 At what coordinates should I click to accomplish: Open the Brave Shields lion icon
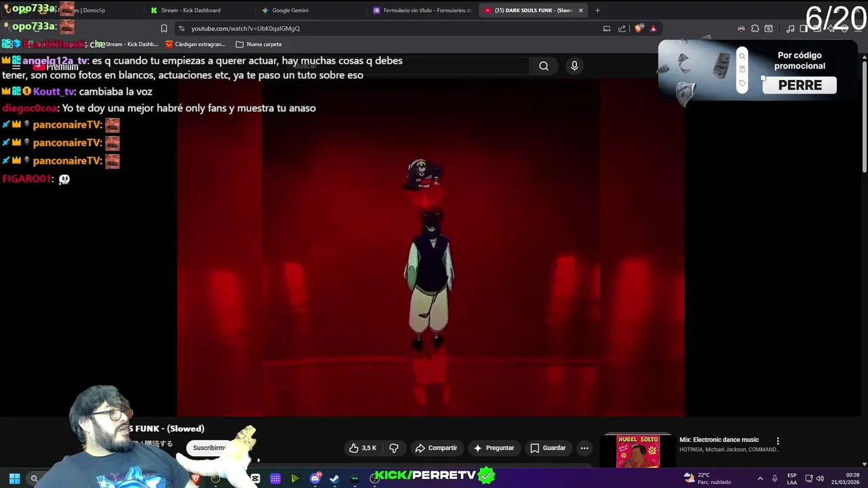(x=638, y=28)
